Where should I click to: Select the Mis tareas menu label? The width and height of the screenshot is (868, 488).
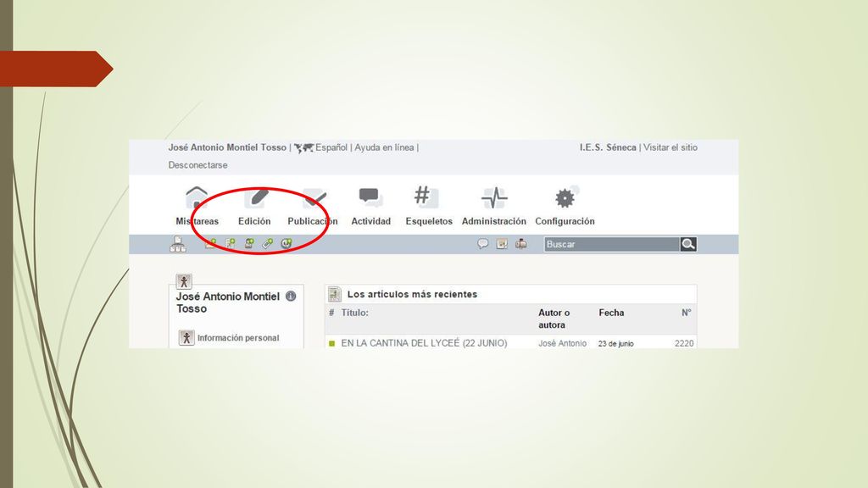pos(197,221)
